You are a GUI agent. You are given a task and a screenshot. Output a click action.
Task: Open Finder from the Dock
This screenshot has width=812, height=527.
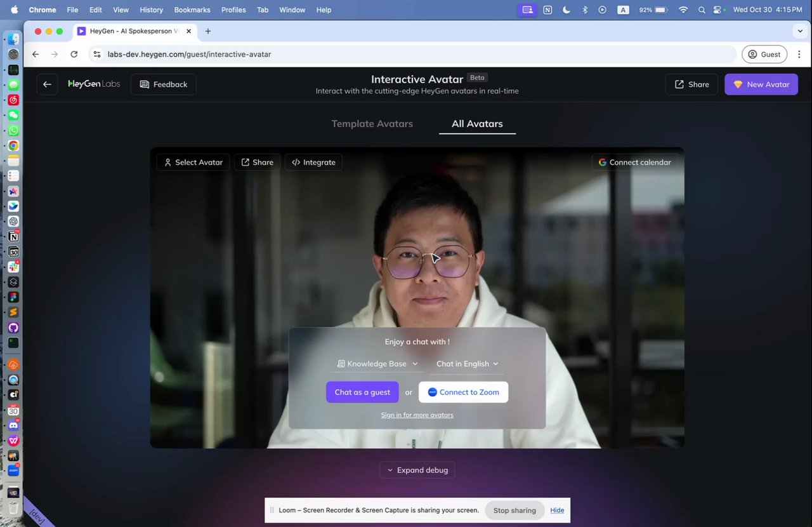pos(13,39)
